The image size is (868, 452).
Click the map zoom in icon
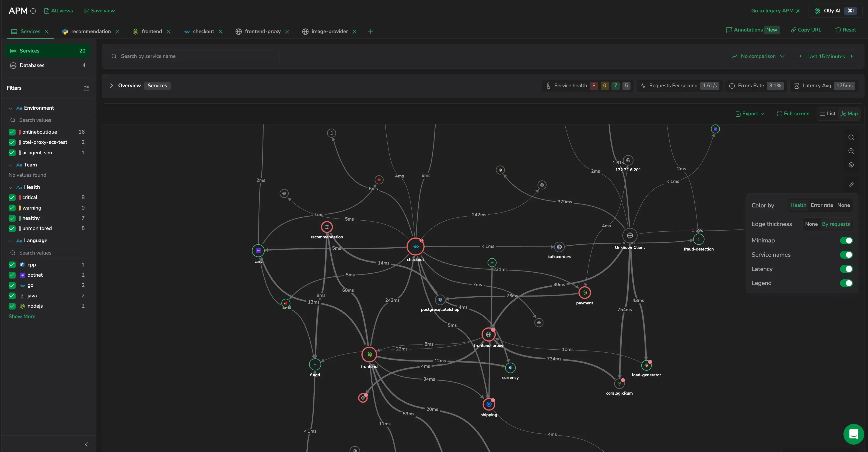coord(851,137)
